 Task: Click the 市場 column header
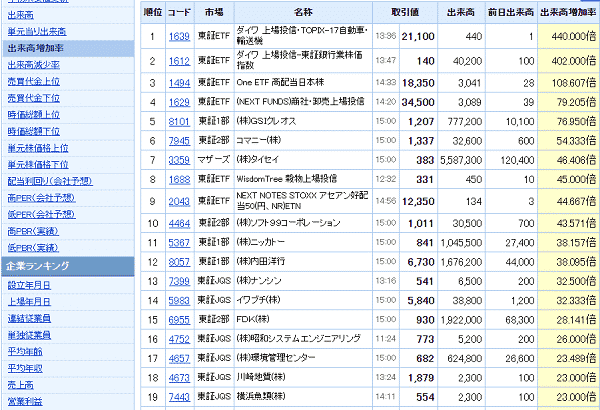[214, 12]
